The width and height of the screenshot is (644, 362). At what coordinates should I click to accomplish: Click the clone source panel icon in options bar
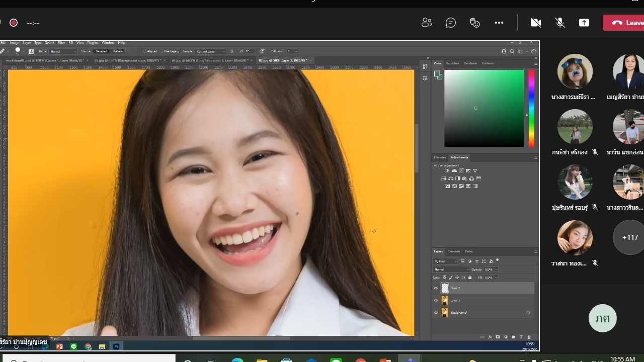(x=31, y=51)
